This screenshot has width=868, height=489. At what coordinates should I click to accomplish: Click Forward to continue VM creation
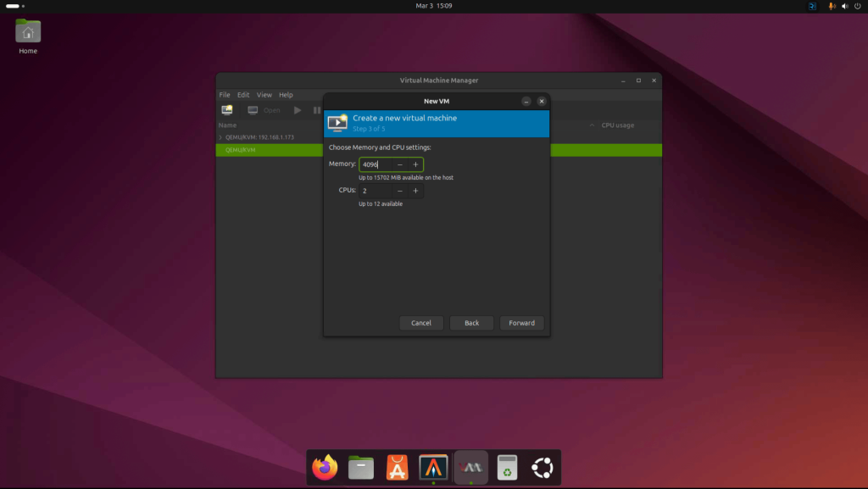[x=521, y=322]
